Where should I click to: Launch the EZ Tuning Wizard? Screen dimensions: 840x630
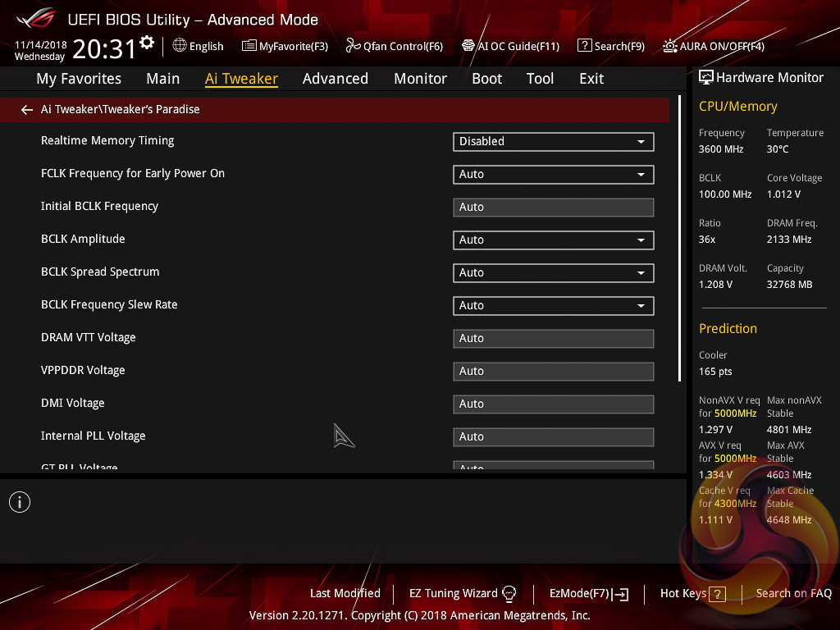coord(463,593)
